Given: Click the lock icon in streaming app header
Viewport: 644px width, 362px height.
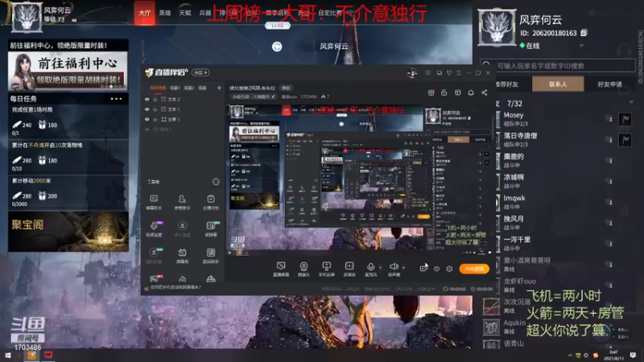Looking at the screenshot, I should coord(444,93).
